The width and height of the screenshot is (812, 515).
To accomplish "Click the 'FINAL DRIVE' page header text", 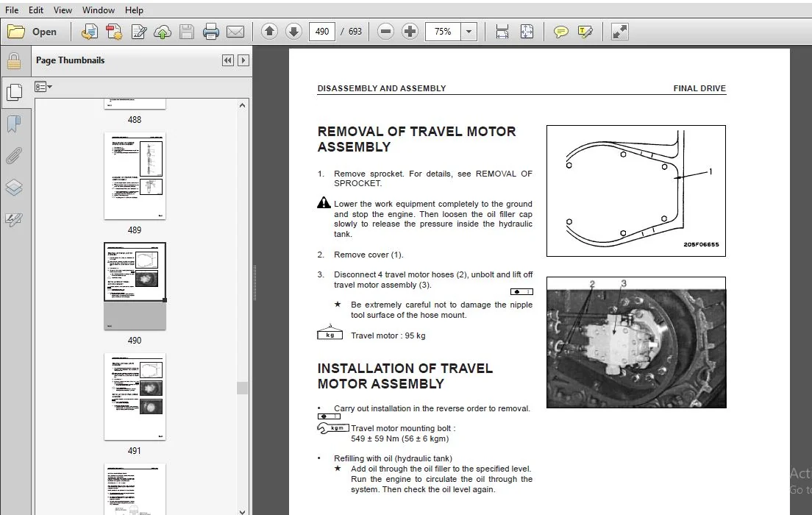I will pos(699,88).
